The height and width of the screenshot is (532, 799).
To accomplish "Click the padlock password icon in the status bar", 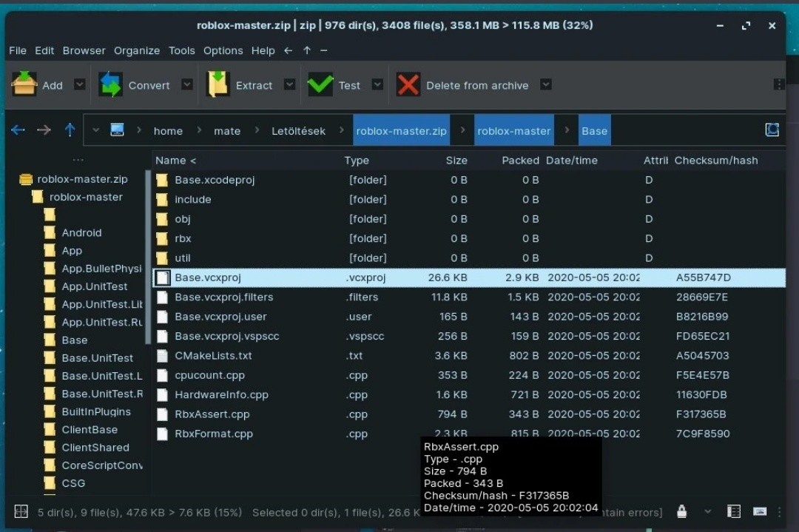I will point(682,511).
